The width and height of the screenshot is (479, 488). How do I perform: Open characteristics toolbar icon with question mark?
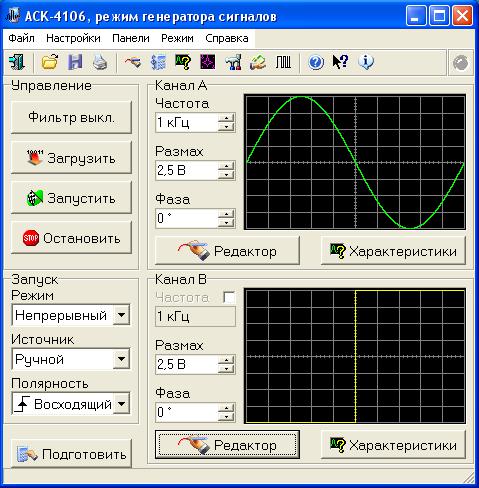(x=183, y=62)
